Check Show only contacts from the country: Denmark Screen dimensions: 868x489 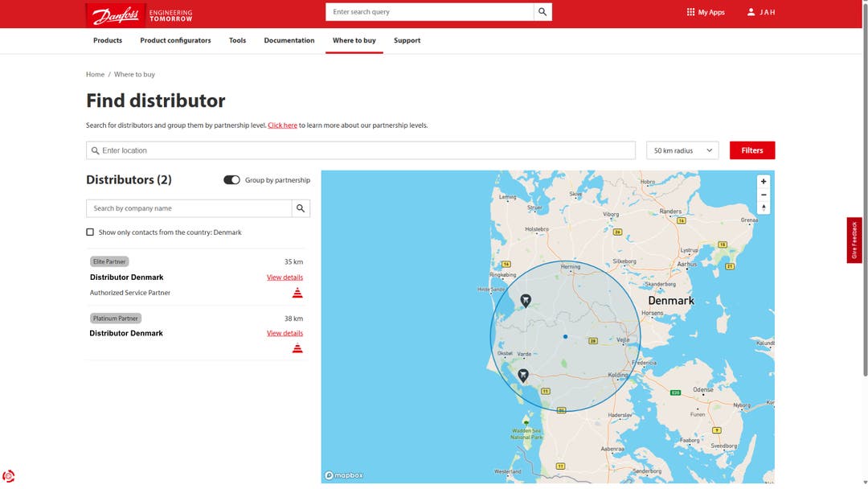click(90, 232)
